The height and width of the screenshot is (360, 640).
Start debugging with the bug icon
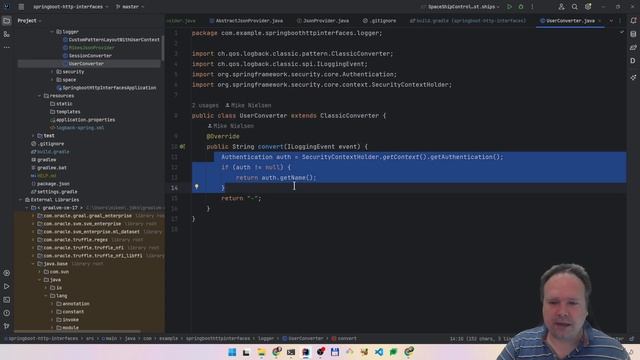pyautogui.click(x=521, y=7)
